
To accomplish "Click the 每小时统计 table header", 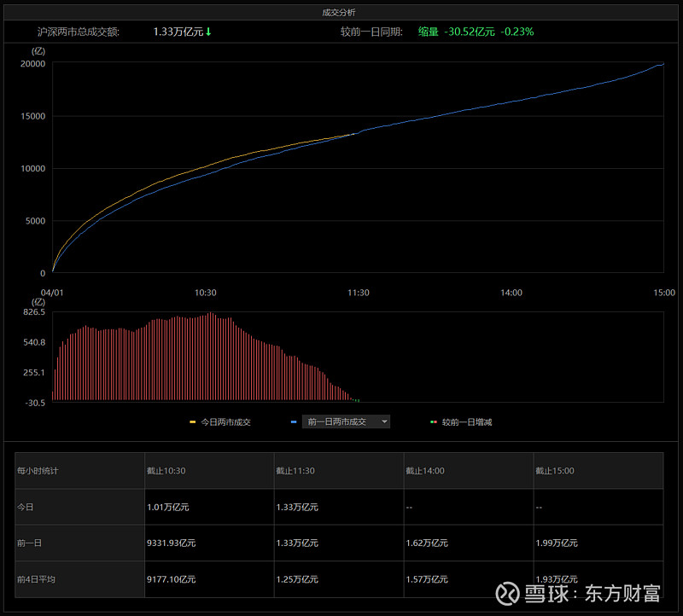I will click(x=38, y=470).
